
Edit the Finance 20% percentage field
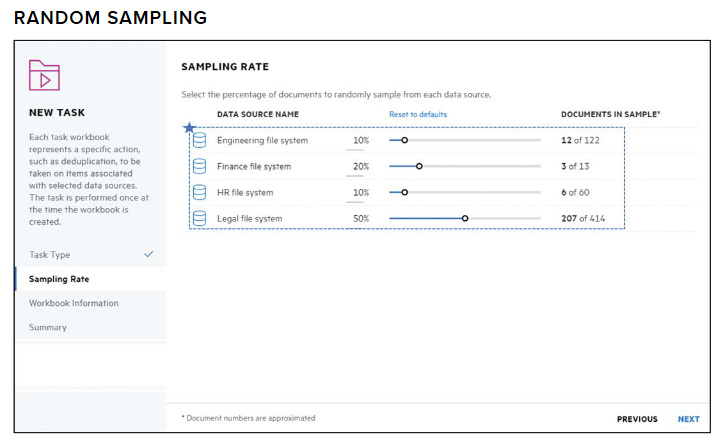point(360,167)
